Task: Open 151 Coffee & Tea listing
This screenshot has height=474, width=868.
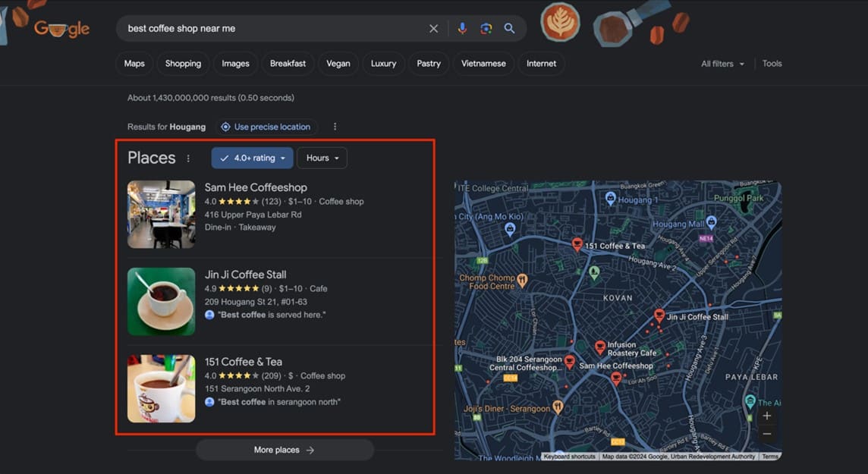Action: pos(244,362)
